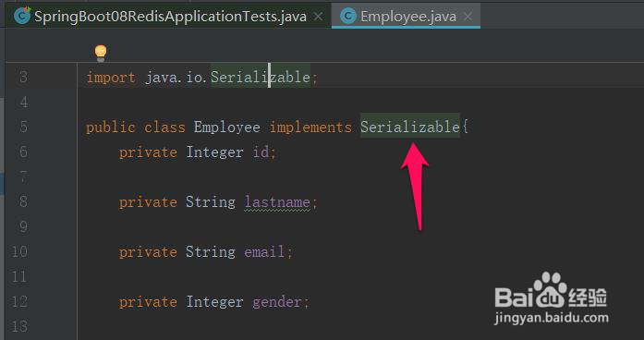Click the yellow lightbulb quick-fix icon

pos(101,54)
